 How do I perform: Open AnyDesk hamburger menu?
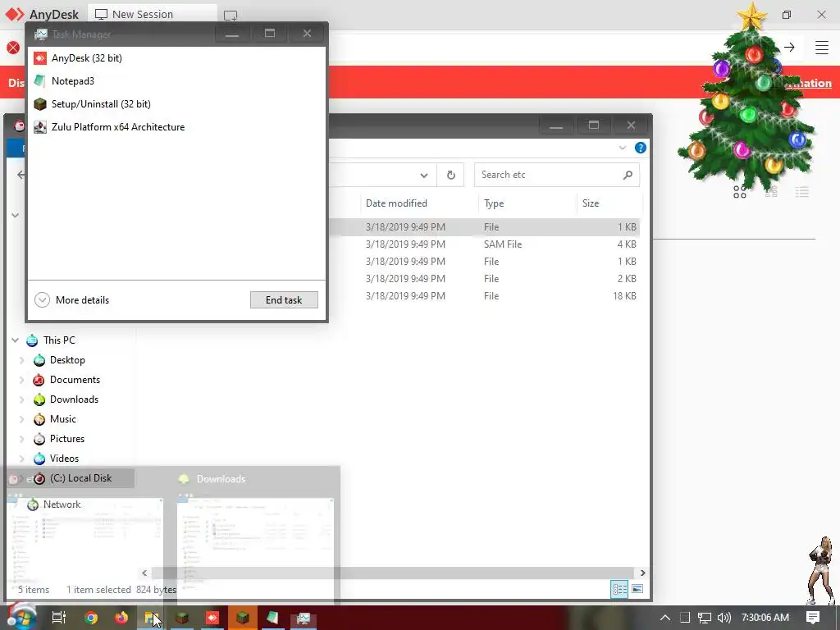coord(822,47)
